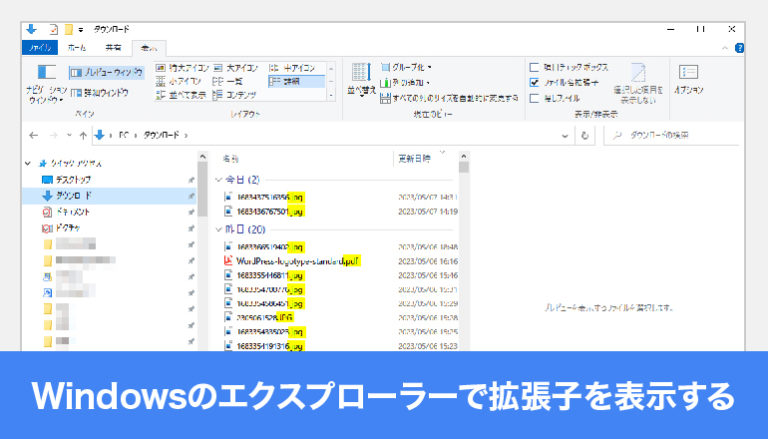
Task: Toggle the Details pane (詳細ウィンドウ) button
Action: (x=99, y=93)
